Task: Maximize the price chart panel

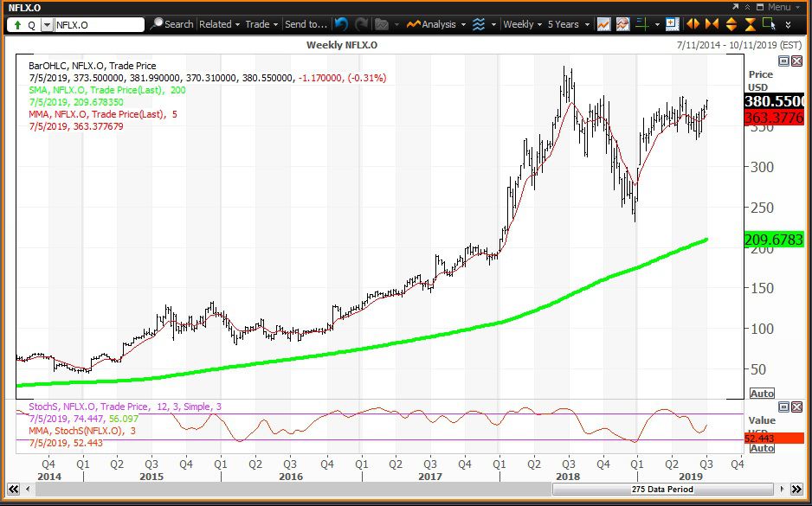Action: [x=784, y=61]
